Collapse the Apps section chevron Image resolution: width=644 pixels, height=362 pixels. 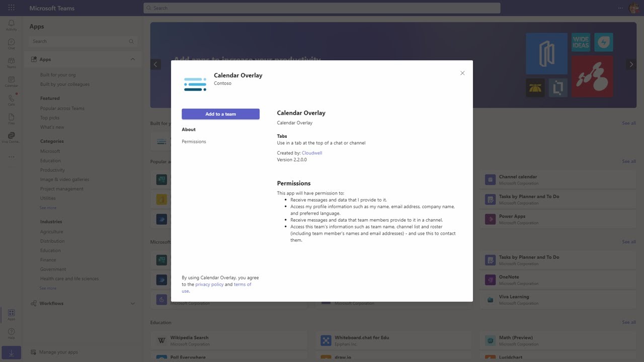[133, 59]
